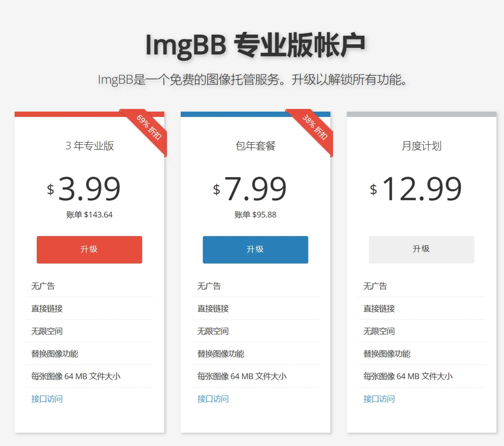Screen dimensions: 504x446
Task: Click 每张图像 64 MB 文件大小 in 3 年专业版 card
Action: point(76,376)
